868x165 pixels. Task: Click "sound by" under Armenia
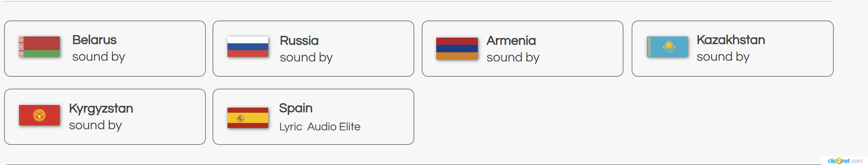(513, 57)
